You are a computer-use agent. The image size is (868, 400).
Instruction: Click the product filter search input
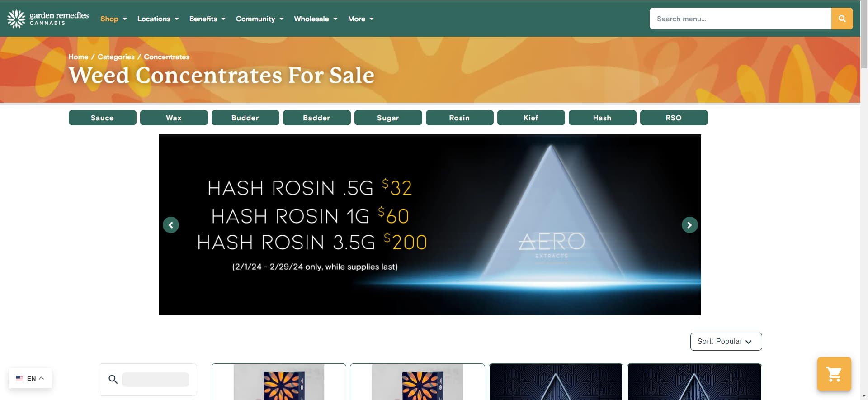(x=156, y=380)
